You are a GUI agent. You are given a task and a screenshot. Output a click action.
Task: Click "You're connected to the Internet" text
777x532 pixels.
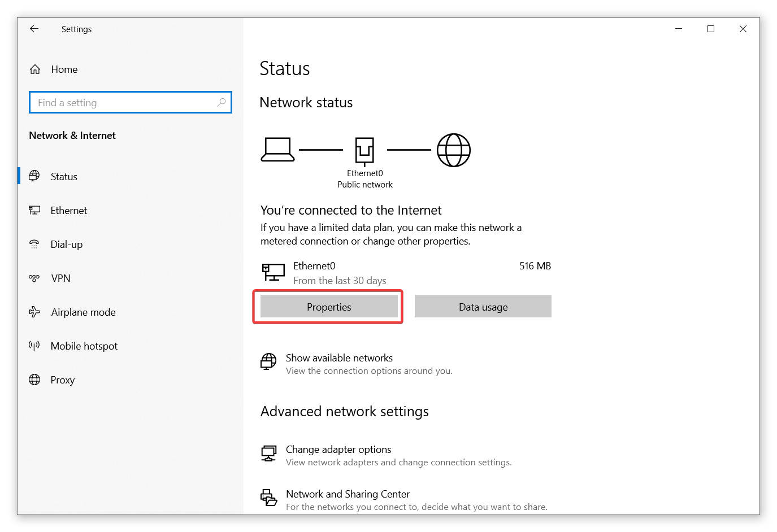coord(351,210)
